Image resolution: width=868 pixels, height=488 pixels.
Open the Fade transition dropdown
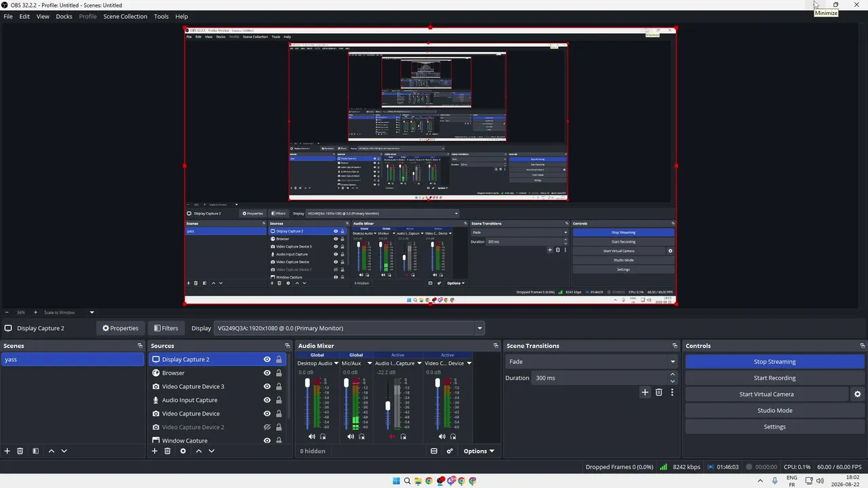click(591, 361)
